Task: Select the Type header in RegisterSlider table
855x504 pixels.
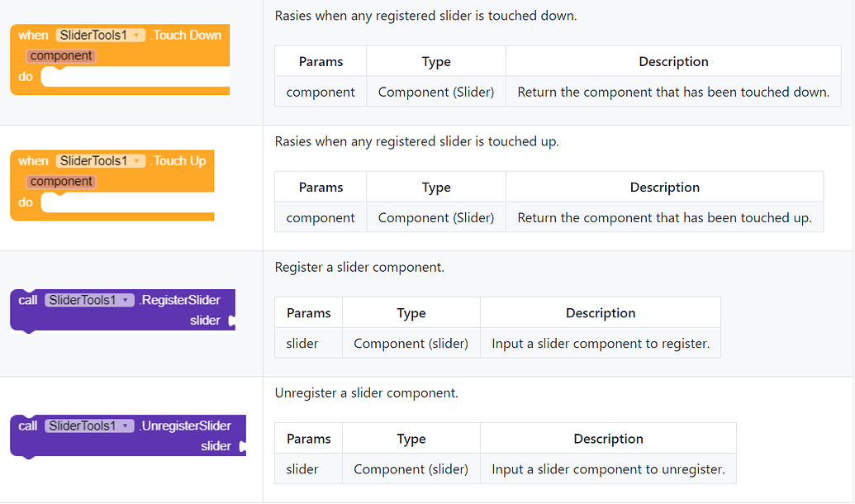Action: [x=411, y=312]
